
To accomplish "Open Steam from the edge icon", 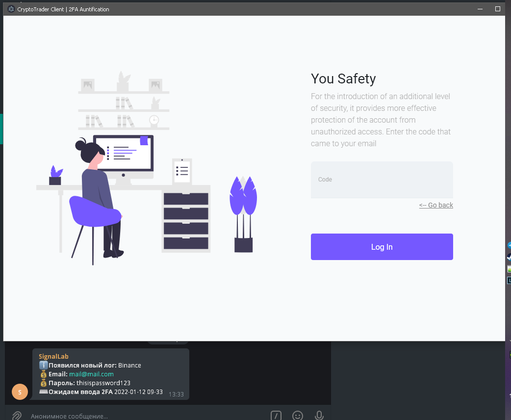I will [509, 257].
